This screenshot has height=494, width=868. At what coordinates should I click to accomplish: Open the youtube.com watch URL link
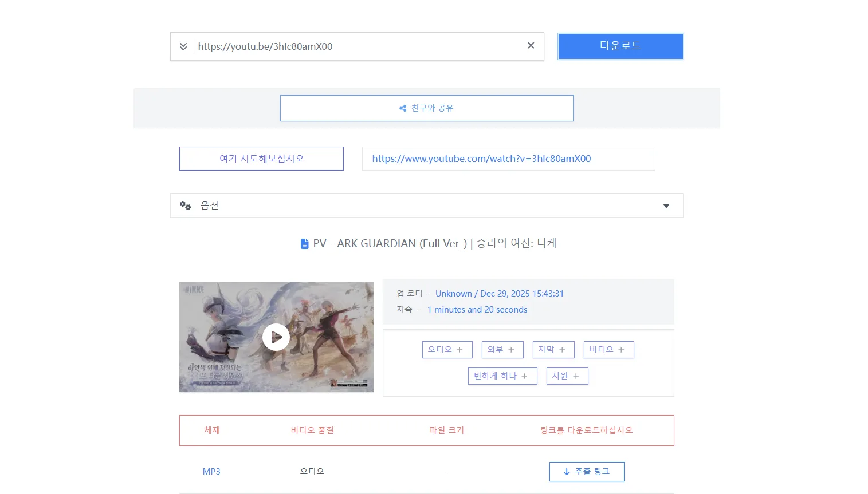tap(482, 158)
